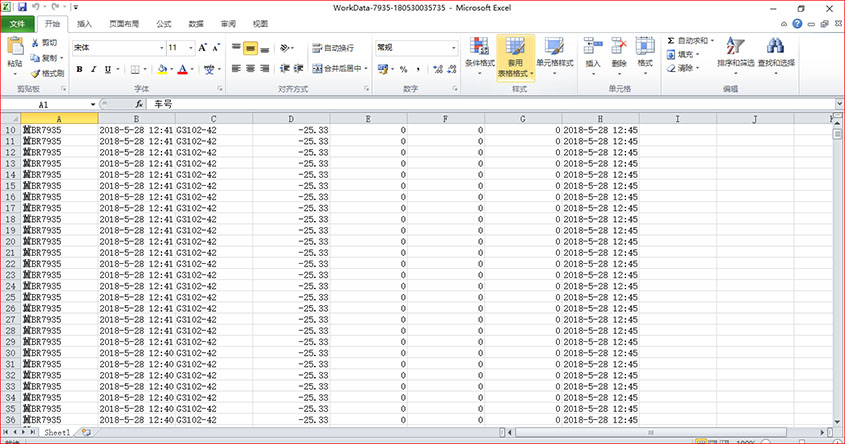
Task: Toggle Italic formatting
Action: pos(94,69)
